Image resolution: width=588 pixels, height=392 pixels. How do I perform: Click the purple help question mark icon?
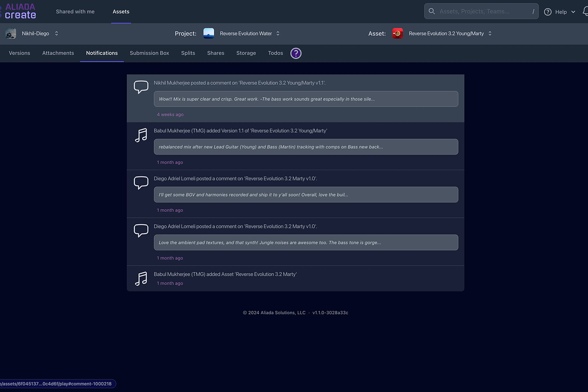[296, 53]
